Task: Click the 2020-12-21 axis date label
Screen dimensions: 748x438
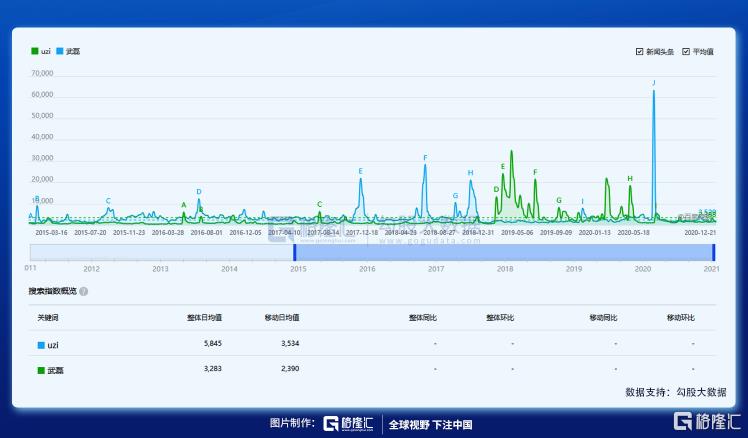Action: [x=700, y=232]
